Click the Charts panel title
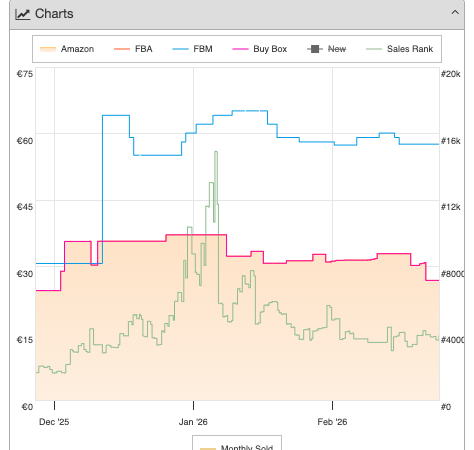Viewport: 474px width, 450px height. (x=54, y=14)
